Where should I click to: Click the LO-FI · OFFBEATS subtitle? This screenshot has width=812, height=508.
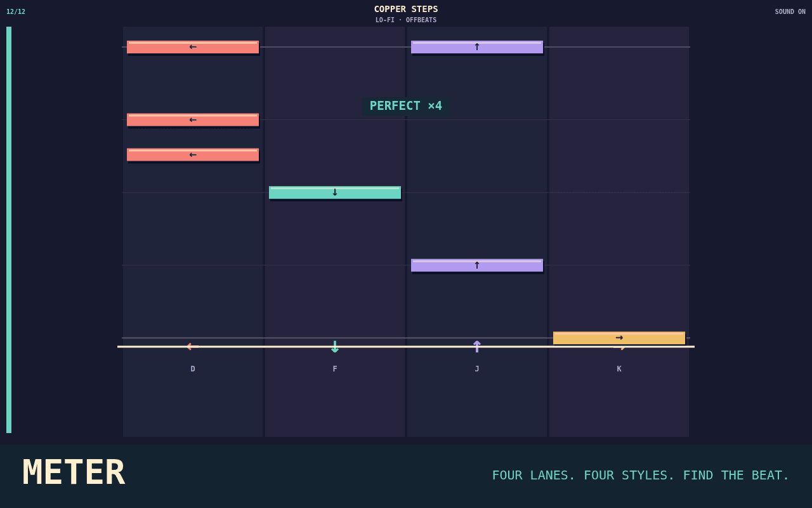coord(406,20)
